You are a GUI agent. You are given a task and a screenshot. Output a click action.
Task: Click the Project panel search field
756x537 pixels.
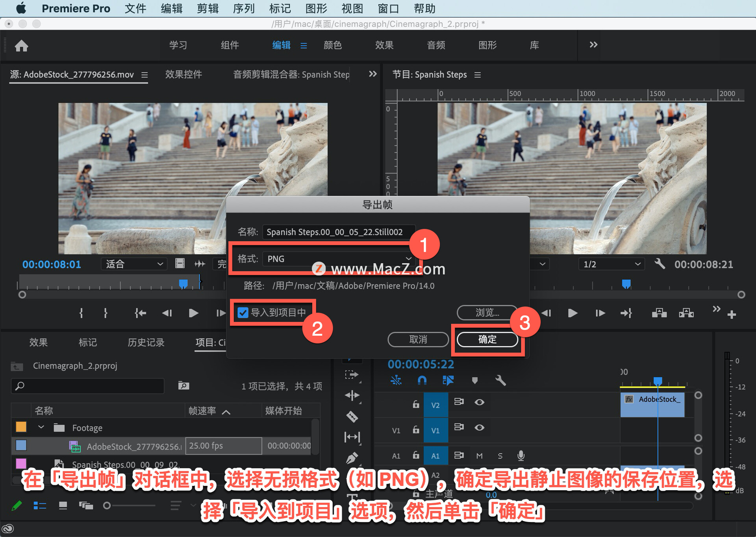[88, 386]
